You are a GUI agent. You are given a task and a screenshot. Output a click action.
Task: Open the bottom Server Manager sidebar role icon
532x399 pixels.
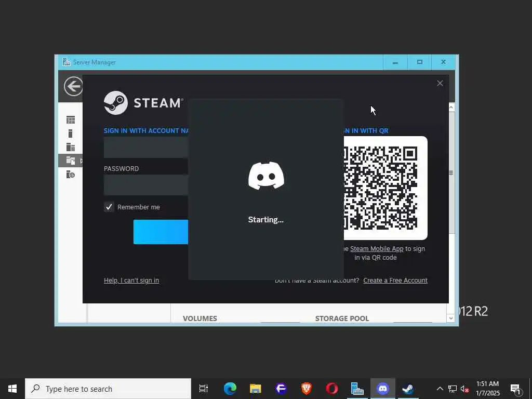point(71,175)
